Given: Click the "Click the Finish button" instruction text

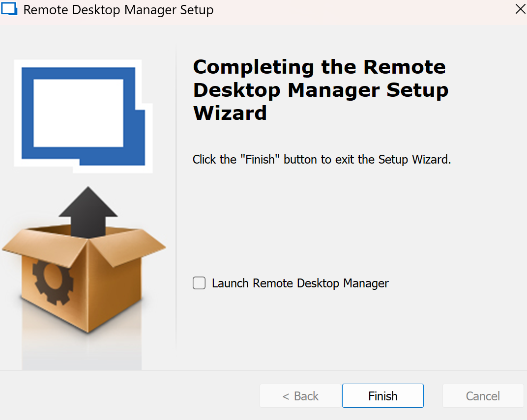Looking at the screenshot, I should click(x=322, y=160).
